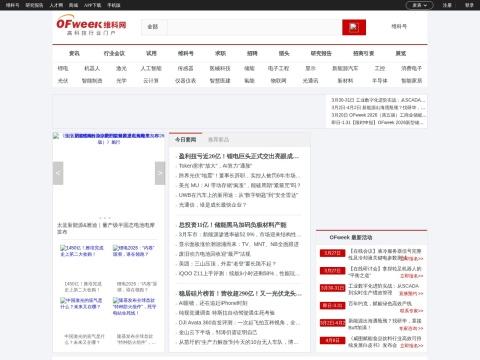
Task: Select the 机器人 industry category
Action: click(92, 68)
